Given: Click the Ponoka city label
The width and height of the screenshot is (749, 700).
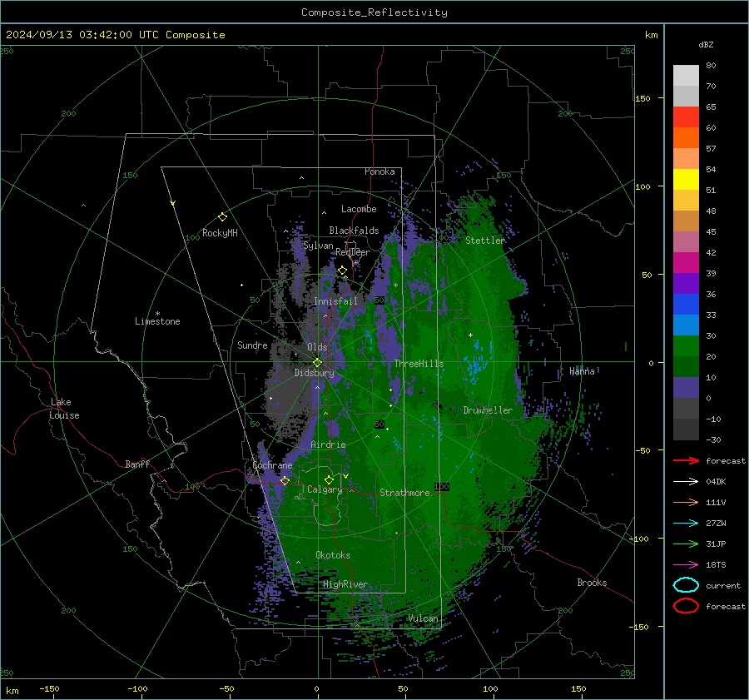Looking at the screenshot, I should [379, 171].
